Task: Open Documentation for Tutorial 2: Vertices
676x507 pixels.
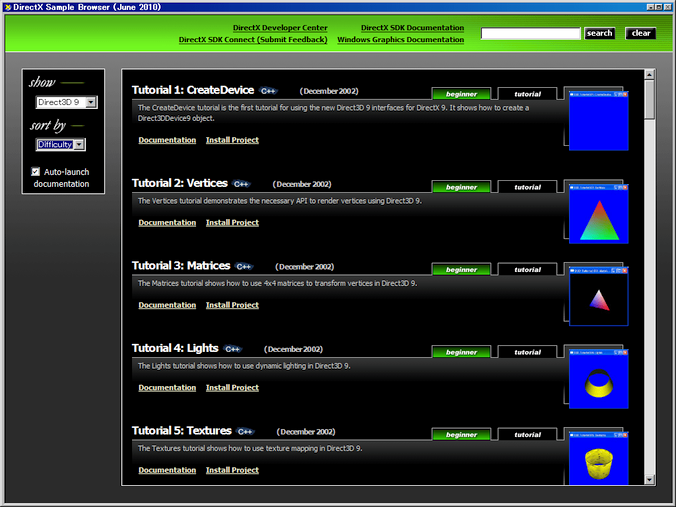Action: [167, 222]
